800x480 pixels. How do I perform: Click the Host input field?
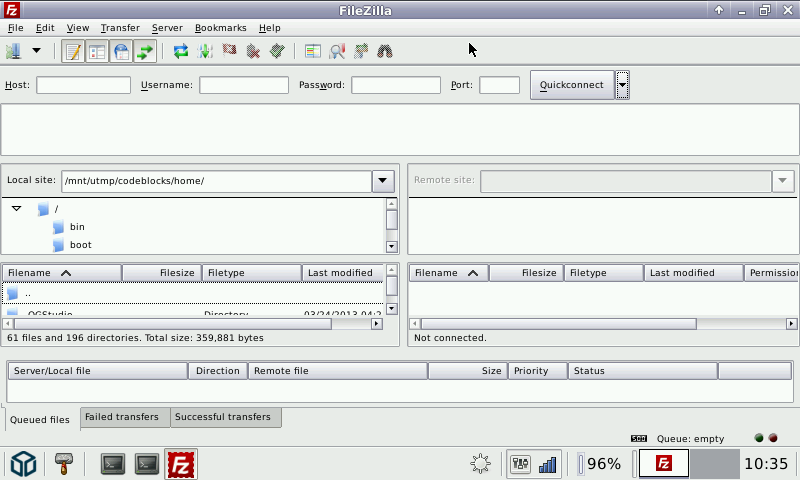pyautogui.click(x=83, y=85)
